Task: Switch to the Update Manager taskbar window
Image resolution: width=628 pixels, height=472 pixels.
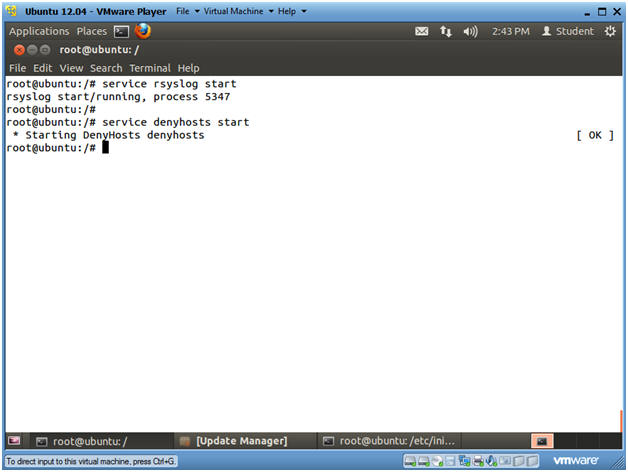Action: coord(245,441)
